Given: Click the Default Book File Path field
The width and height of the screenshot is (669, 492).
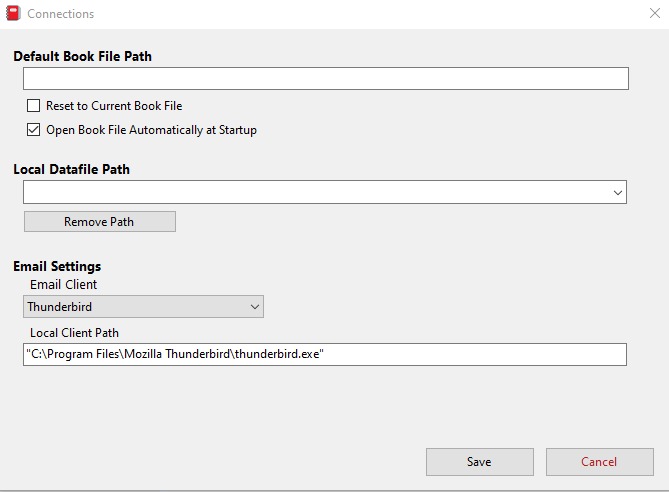Looking at the screenshot, I should pos(325,79).
